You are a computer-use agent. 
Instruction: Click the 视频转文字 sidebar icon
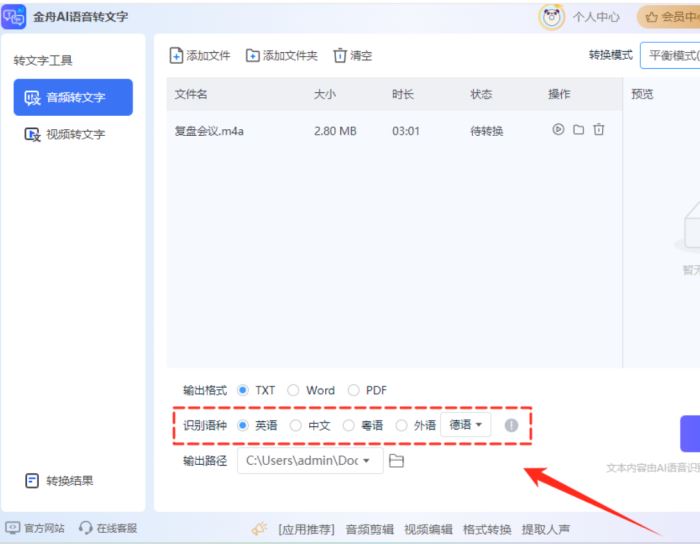pyautogui.click(x=33, y=134)
